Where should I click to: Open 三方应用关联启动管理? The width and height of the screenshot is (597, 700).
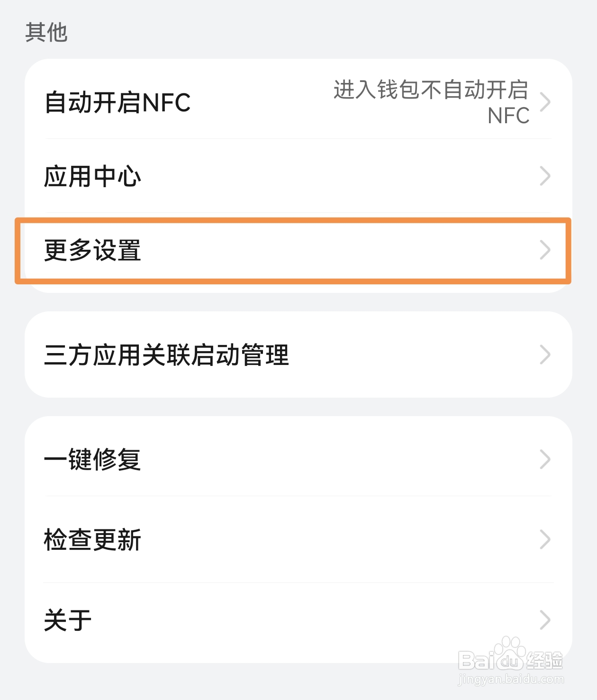tap(166, 355)
